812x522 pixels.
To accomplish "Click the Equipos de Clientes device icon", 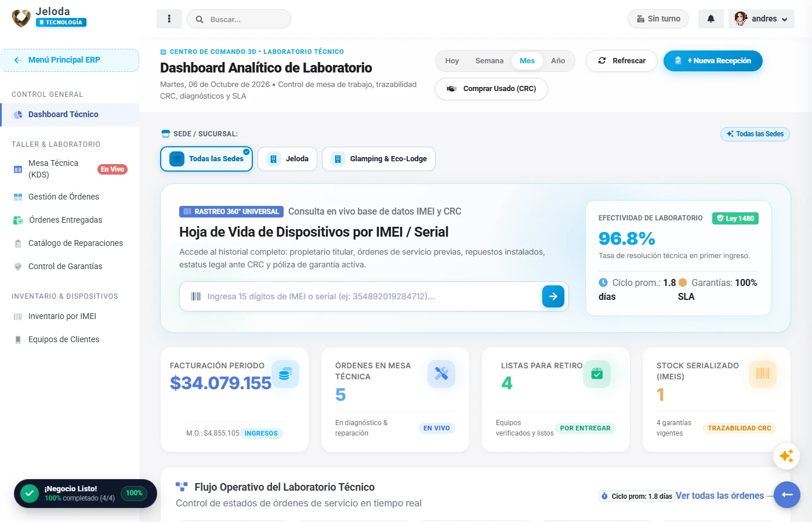I will coord(18,340).
